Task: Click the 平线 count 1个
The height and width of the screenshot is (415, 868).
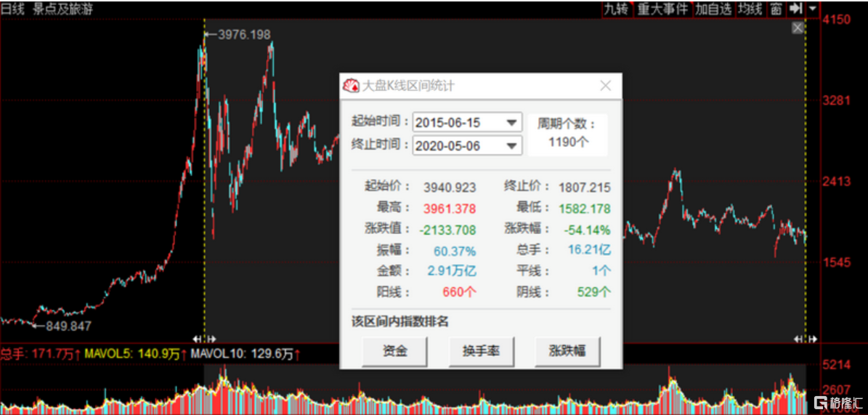Action: pyautogui.click(x=601, y=272)
